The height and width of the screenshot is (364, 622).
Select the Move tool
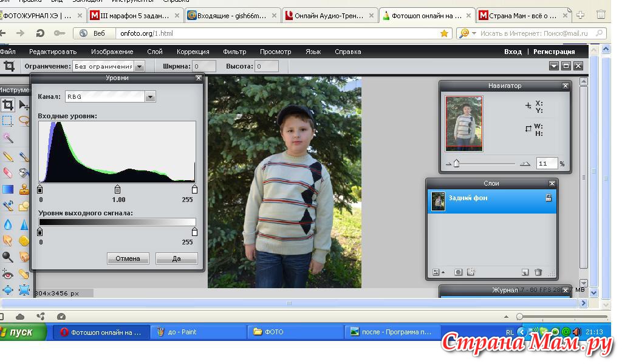pos(24,105)
